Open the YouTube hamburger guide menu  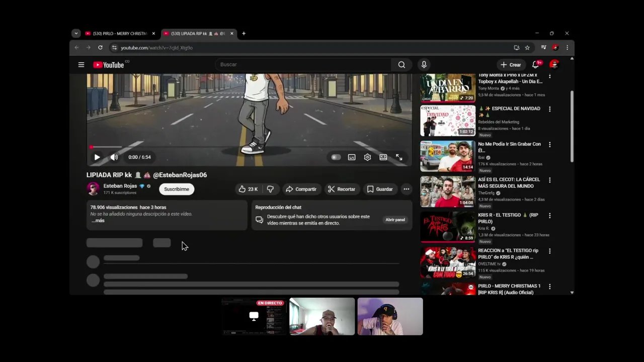click(x=81, y=64)
